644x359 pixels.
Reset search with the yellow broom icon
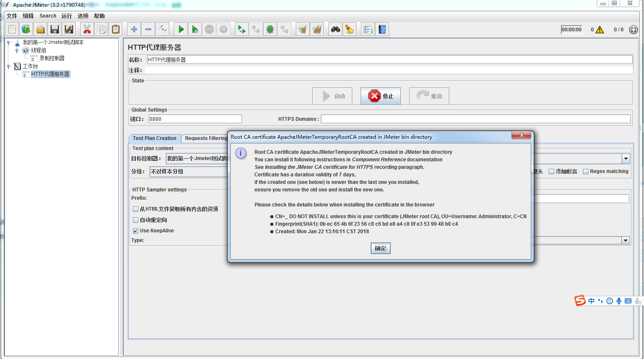click(x=350, y=29)
